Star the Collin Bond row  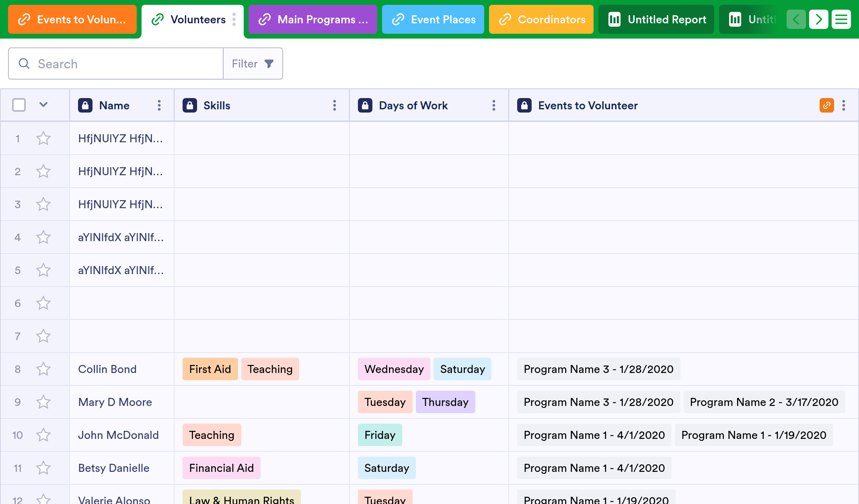(x=43, y=369)
